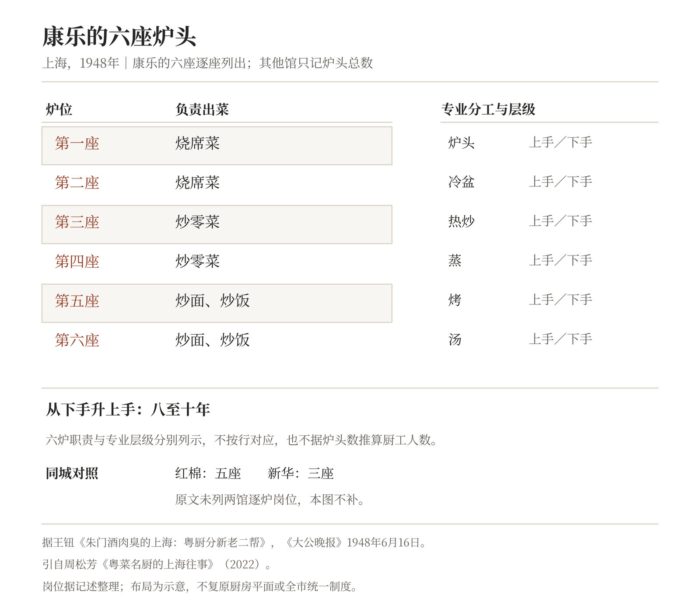Select the 第三座 row label
The width and height of the screenshot is (700, 615).
click(77, 222)
